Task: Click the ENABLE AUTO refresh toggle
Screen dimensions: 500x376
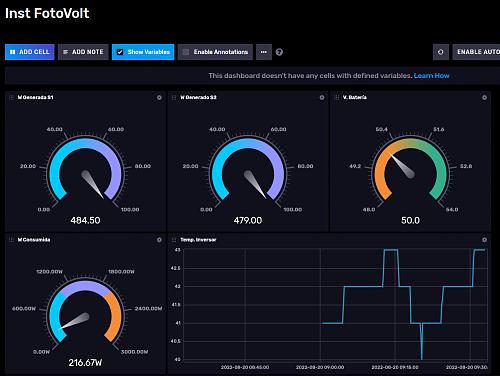Action: click(x=476, y=52)
